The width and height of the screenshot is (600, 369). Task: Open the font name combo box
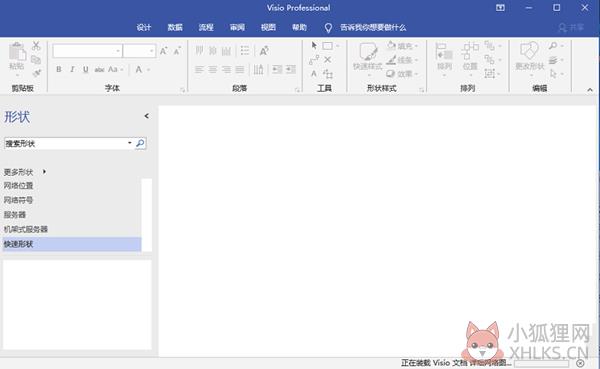tap(87, 51)
